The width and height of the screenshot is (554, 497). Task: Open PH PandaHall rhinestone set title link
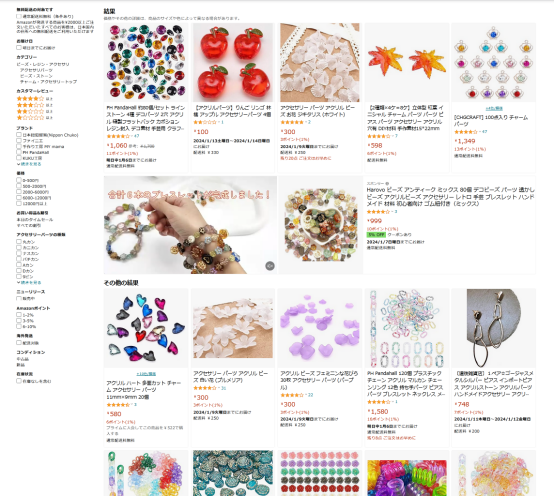click(x=146, y=118)
